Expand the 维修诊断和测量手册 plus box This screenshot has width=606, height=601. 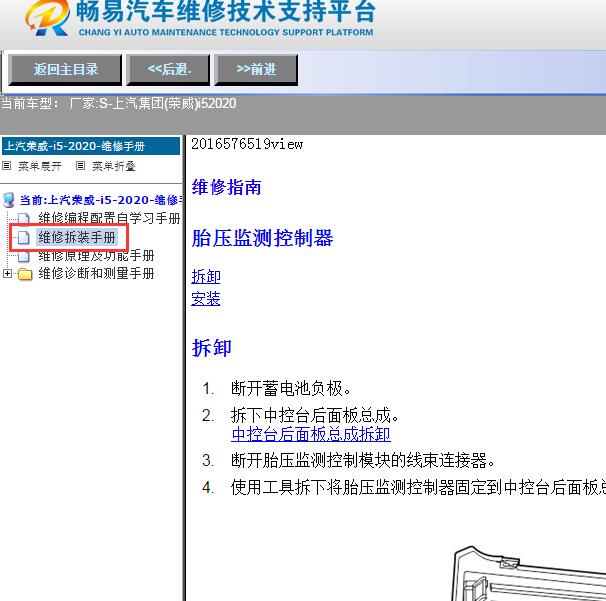point(7,274)
